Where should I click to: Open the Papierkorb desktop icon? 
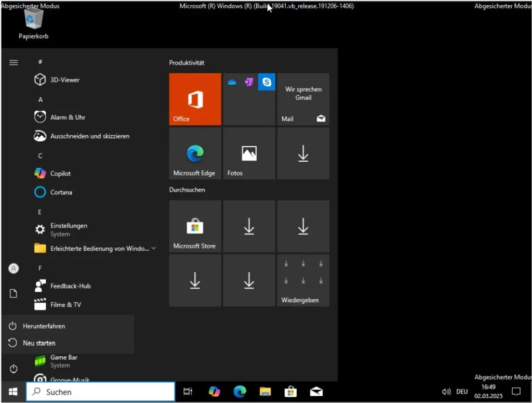coord(34,24)
